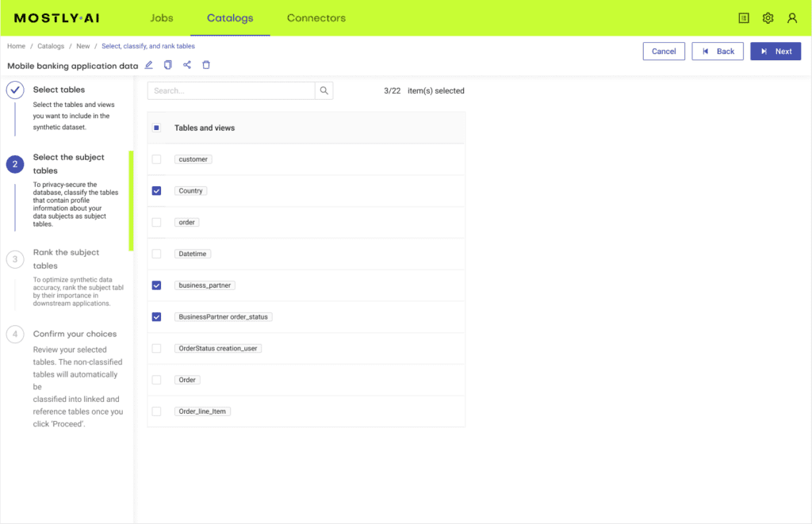Select step 3 Rank the subject tables
The height and width of the screenshot is (524, 812).
point(66,259)
